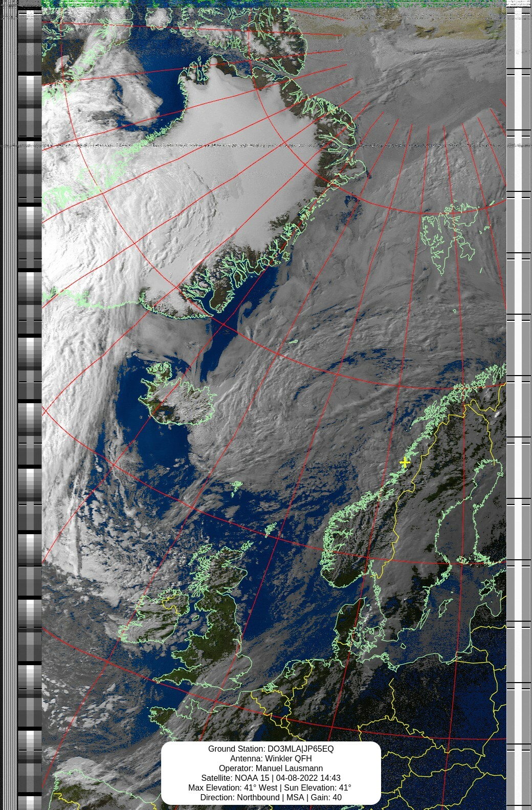Select the 'Ground Station: DO3MLA|JP65EQ' text line
This screenshot has width=532, height=810.
pyautogui.click(x=271, y=749)
